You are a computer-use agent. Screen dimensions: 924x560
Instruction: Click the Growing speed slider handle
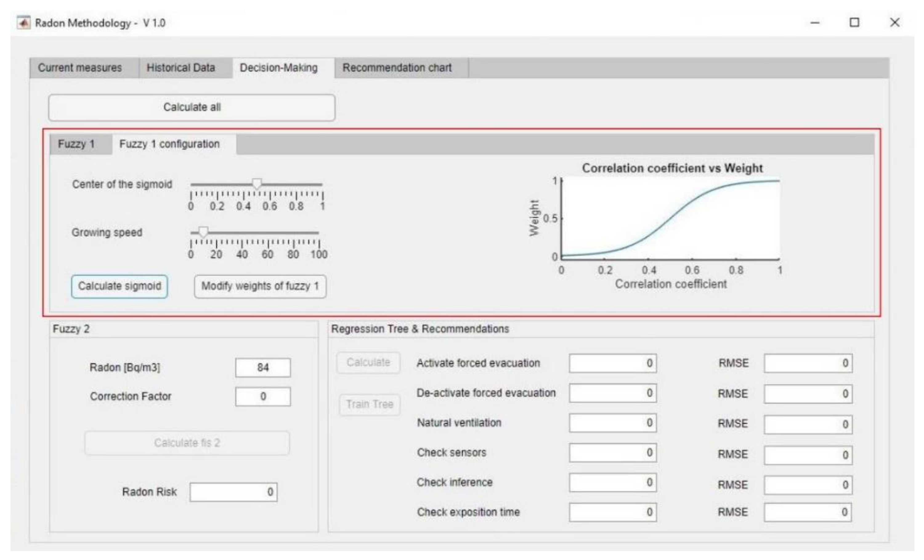(203, 232)
